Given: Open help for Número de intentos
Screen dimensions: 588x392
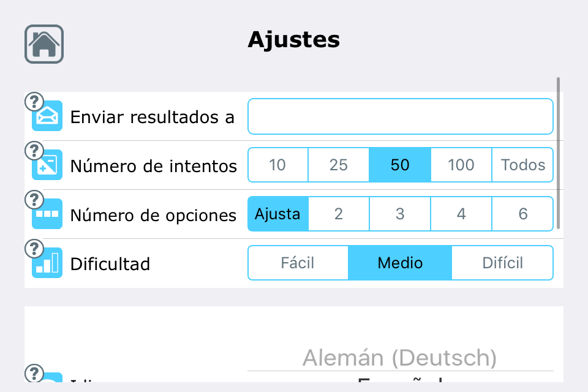Looking at the screenshot, I should coord(34,150).
